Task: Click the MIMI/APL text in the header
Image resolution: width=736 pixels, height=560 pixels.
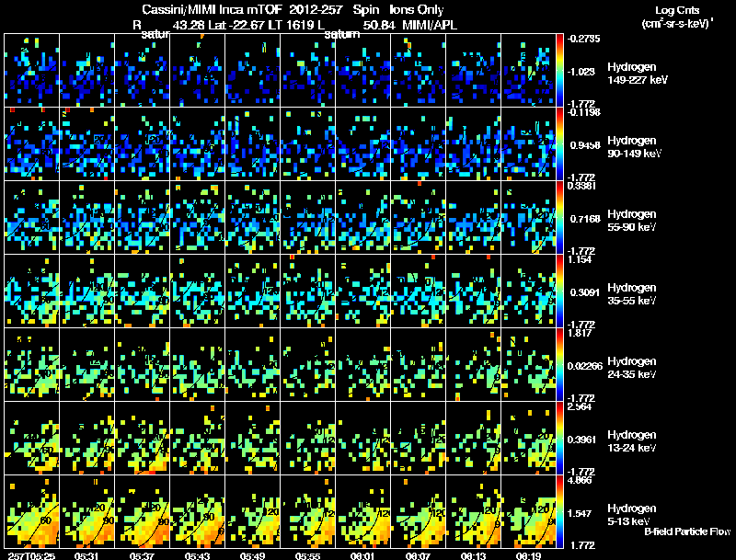Action: tap(430, 25)
